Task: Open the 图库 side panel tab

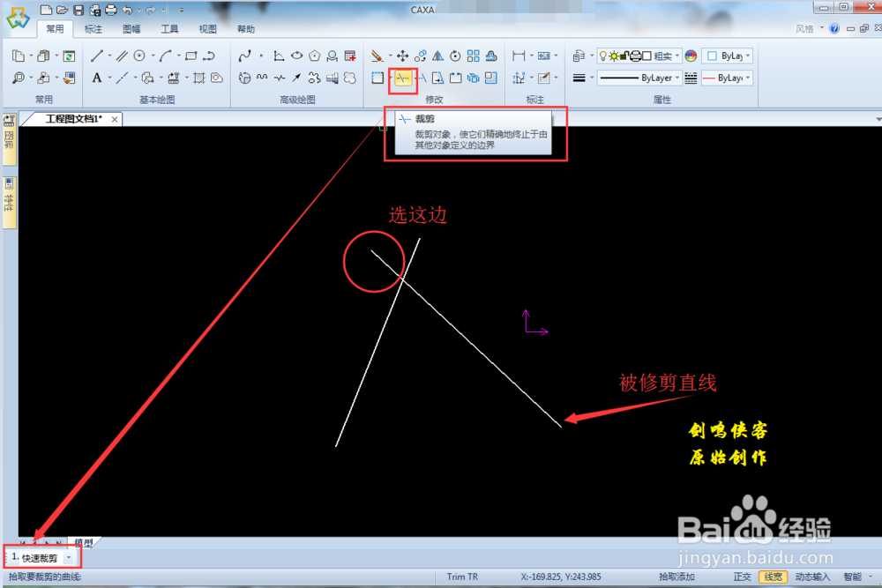Action: [10, 139]
